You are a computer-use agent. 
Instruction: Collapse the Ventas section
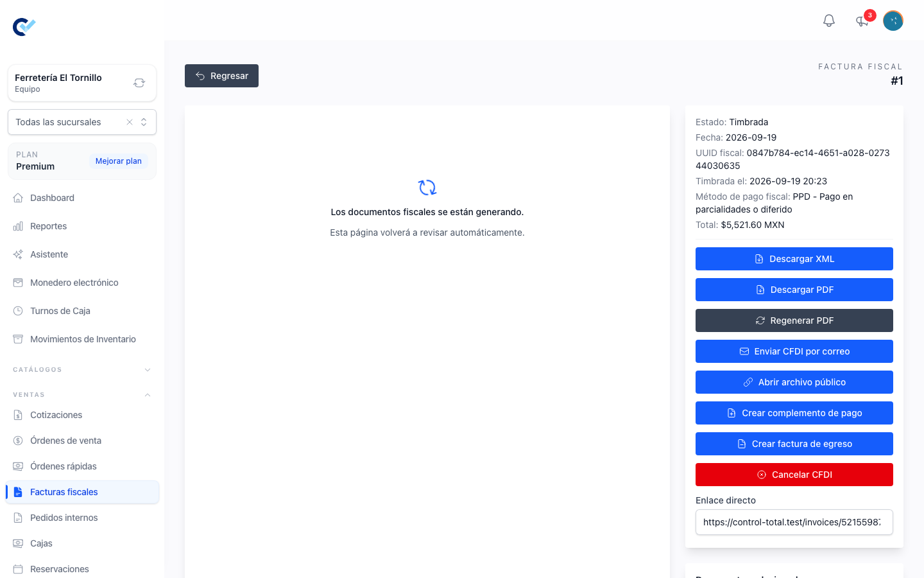click(x=82, y=395)
